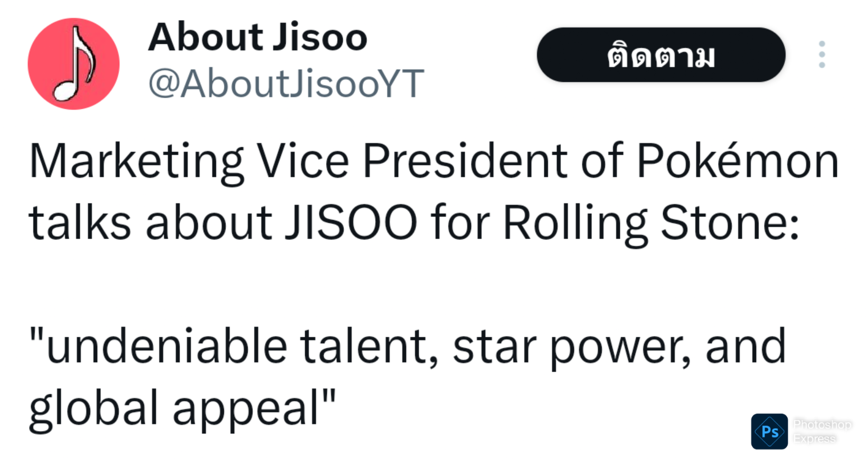Click the word talks in tweet
This screenshot has height=464, width=868.
coord(80,223)
